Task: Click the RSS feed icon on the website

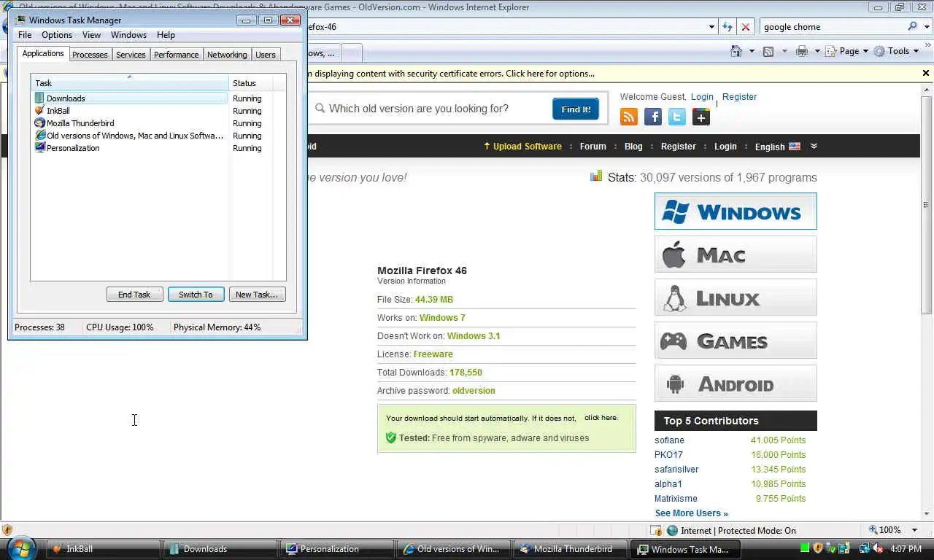Action: tap(628, 117)
